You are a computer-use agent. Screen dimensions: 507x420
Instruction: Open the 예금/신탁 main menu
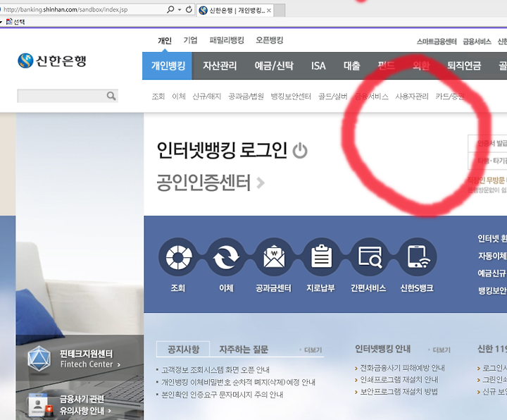coord(274,66)
